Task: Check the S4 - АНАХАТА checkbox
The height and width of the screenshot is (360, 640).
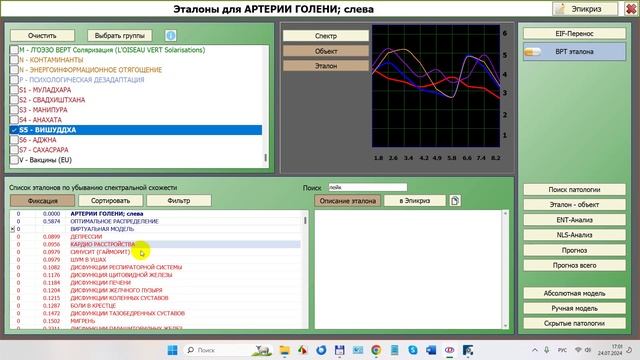Action: click(14, 120)
